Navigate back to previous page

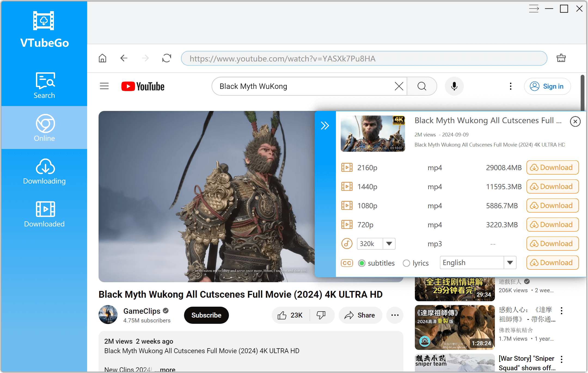click(x=124, y=58)
